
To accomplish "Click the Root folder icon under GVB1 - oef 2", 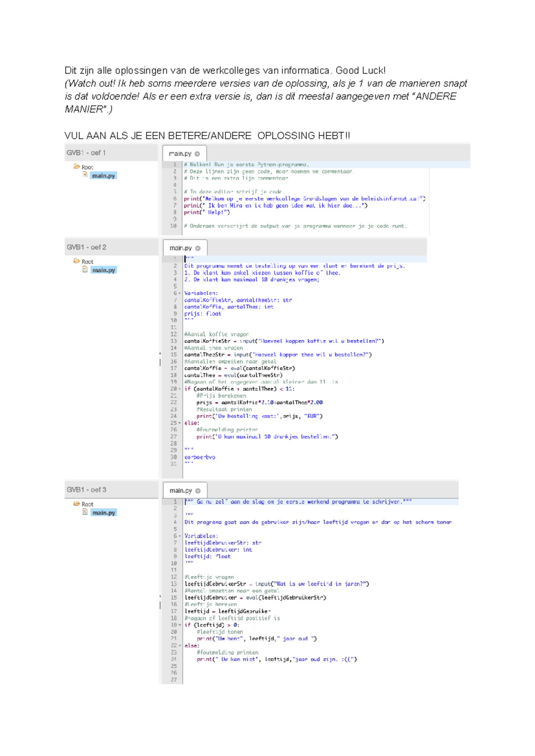I will 77,261.
